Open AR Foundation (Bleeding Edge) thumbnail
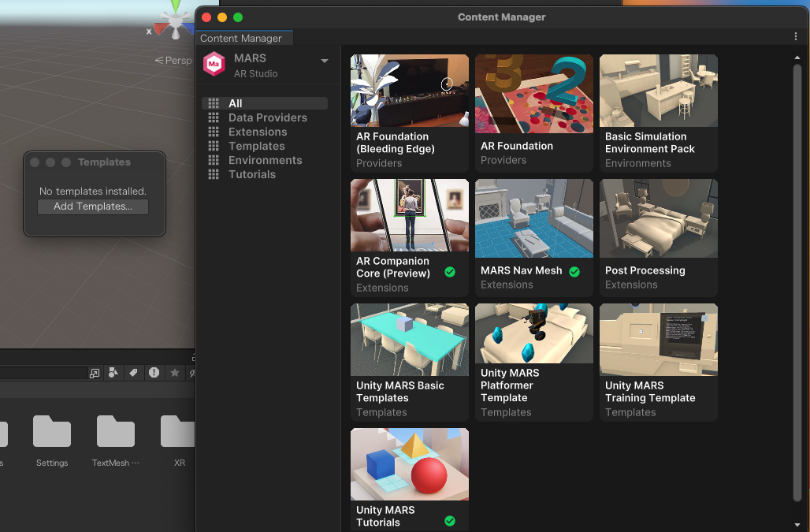 [x=410, y=91]
